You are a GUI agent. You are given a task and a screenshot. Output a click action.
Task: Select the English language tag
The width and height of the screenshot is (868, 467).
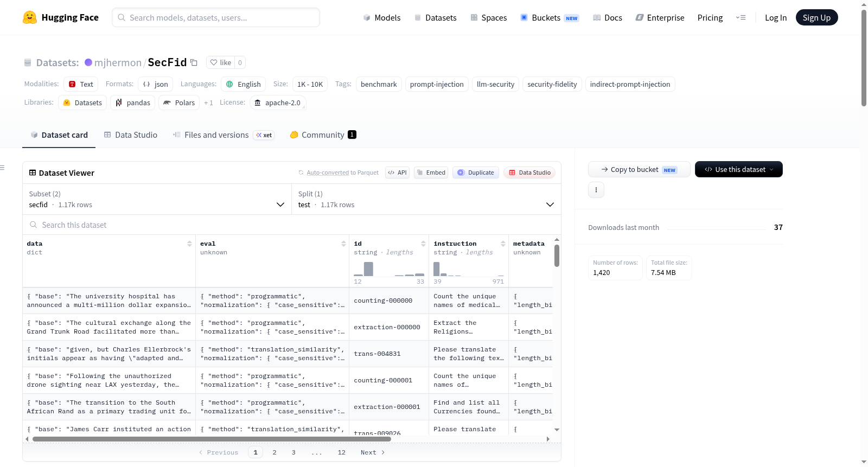(x=243, y=84)
